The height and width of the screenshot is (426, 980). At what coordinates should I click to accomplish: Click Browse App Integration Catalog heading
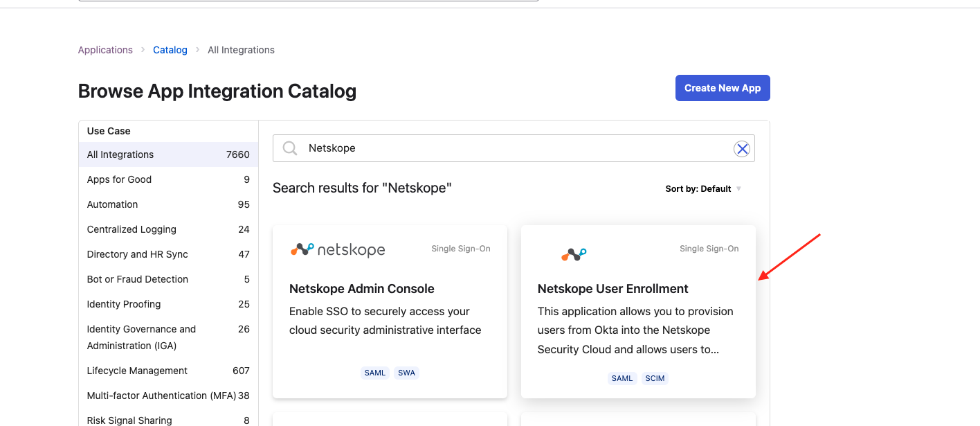click(217, 91)
